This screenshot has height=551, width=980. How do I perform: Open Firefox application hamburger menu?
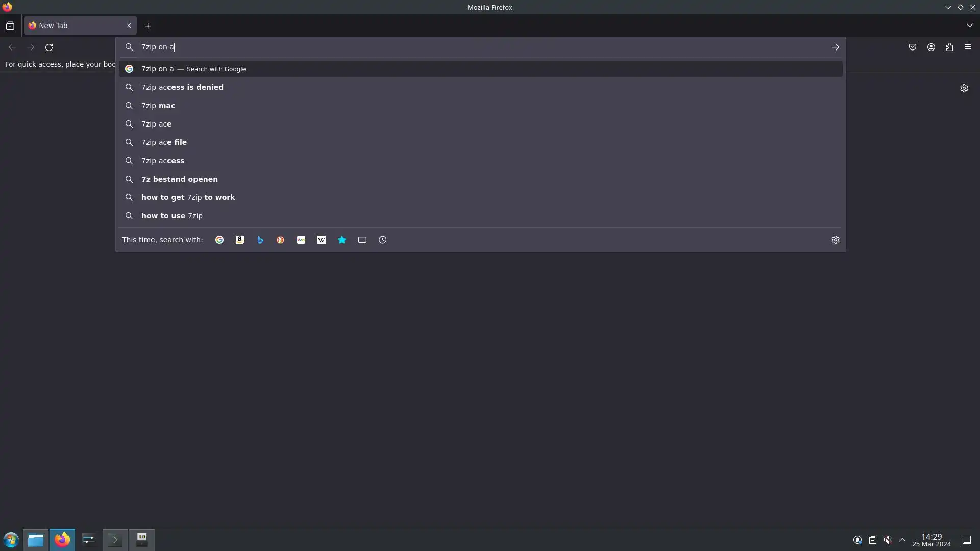[x=968, y=47]
